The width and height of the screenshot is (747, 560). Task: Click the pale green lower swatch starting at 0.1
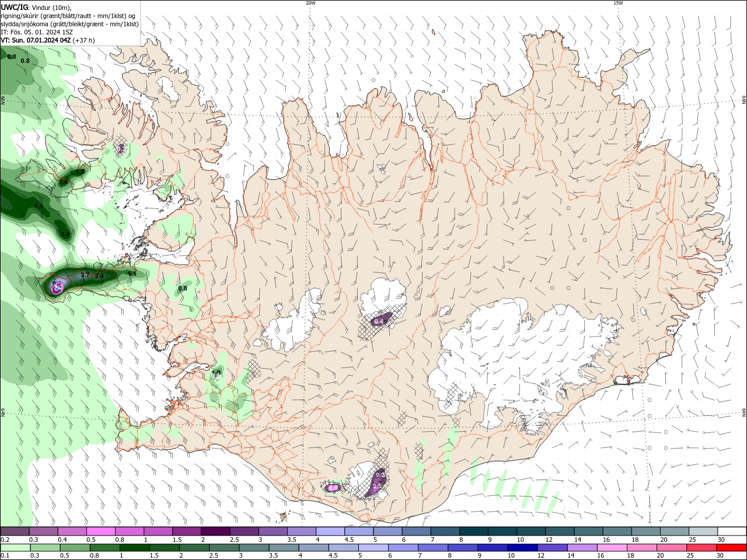(15, 548)
